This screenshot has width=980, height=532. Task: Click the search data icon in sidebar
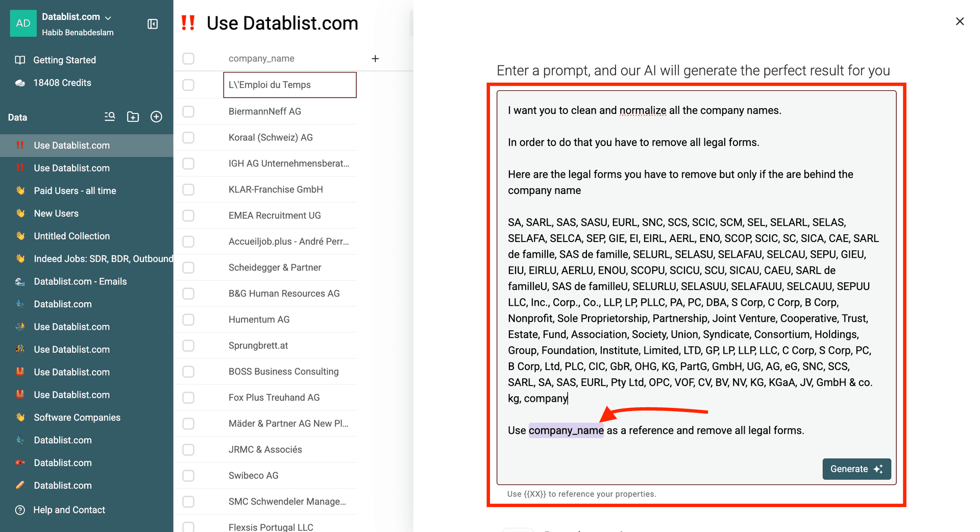(x=110, y=117)
